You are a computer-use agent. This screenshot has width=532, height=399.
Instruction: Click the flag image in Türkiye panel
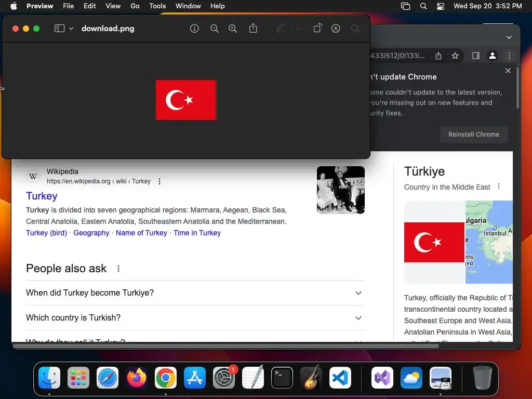pyautogui.click(x=434, y=242)
